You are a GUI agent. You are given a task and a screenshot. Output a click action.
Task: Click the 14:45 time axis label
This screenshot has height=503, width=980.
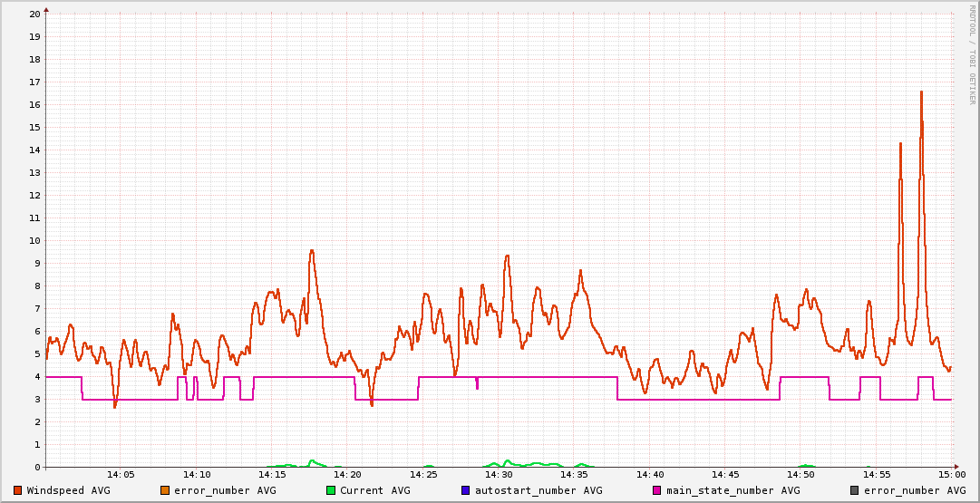point(725,475)
